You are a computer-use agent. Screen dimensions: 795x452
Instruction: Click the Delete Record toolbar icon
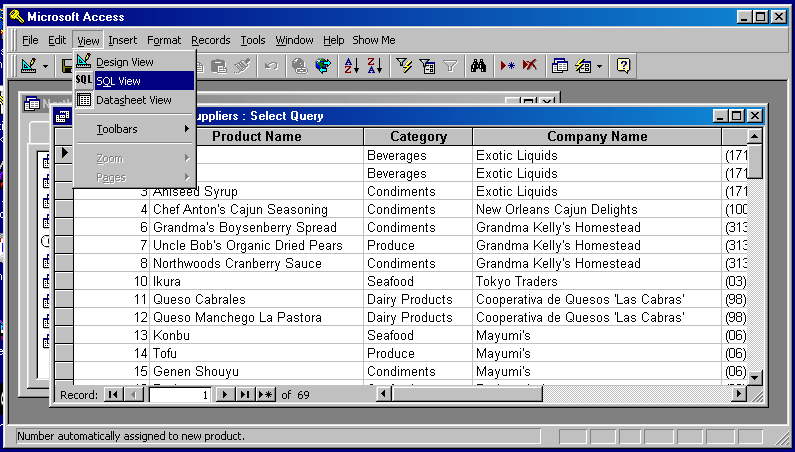pyautogui.click(x=530, y=66)
